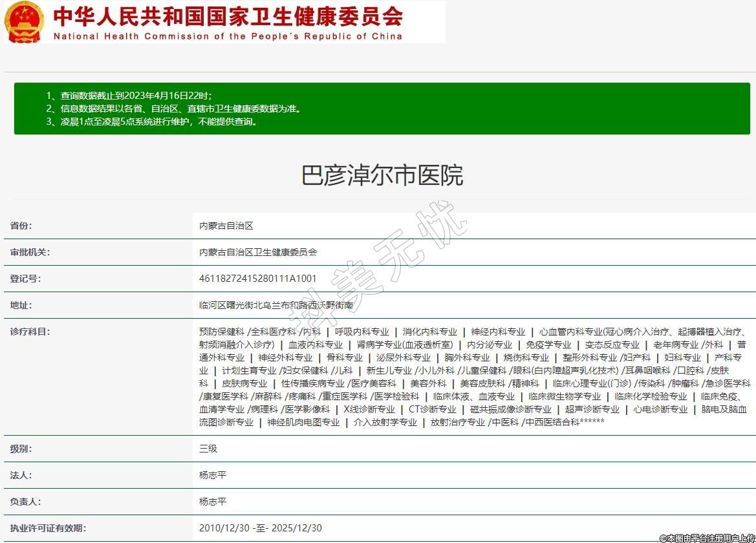Click the copyright notice at bottom right
Image resolution: width=756 pixels, height=543 pixels.
point(707,538)
